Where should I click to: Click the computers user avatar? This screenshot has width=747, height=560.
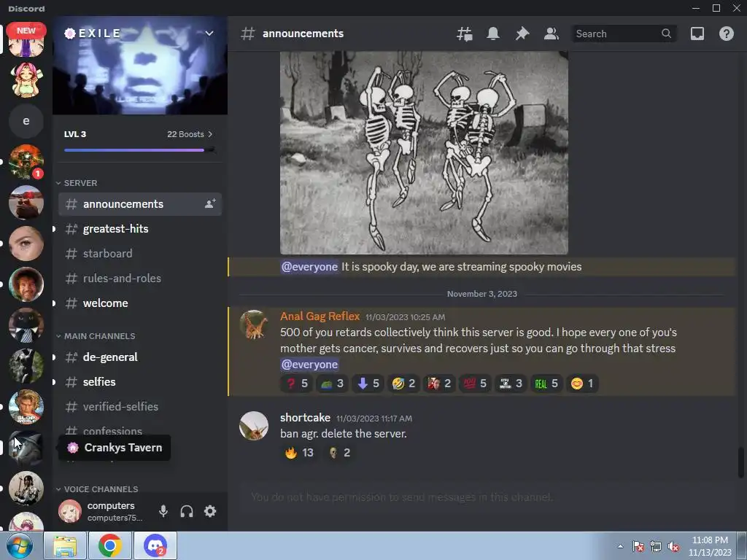[69, 511]
